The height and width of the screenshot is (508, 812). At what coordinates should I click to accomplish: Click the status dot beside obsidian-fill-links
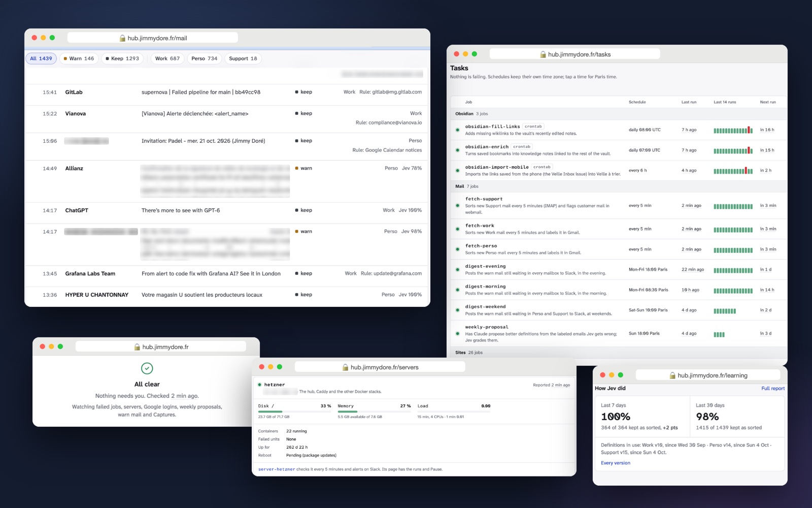457,130
